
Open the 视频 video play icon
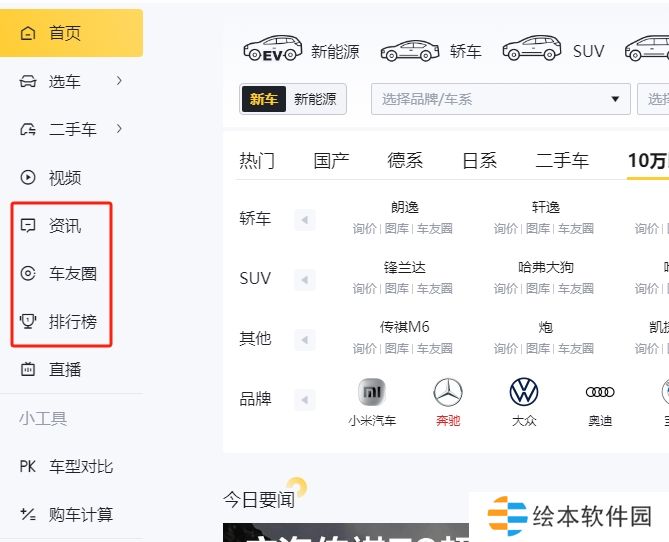28,178
